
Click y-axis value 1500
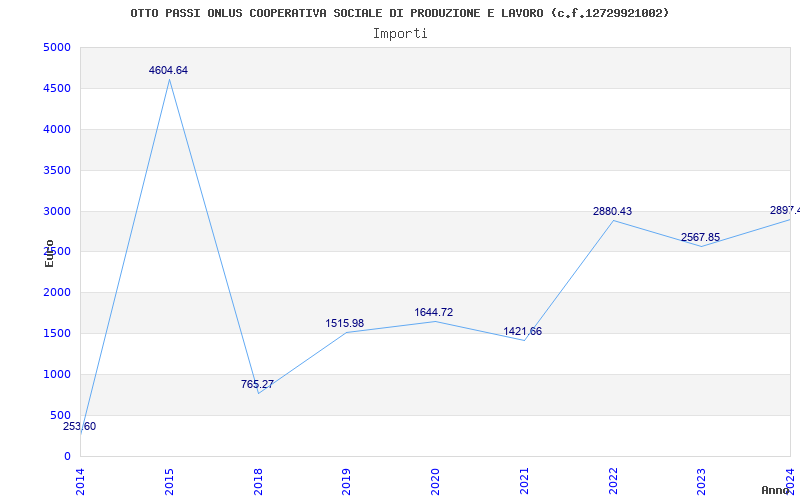click(57, 333)
